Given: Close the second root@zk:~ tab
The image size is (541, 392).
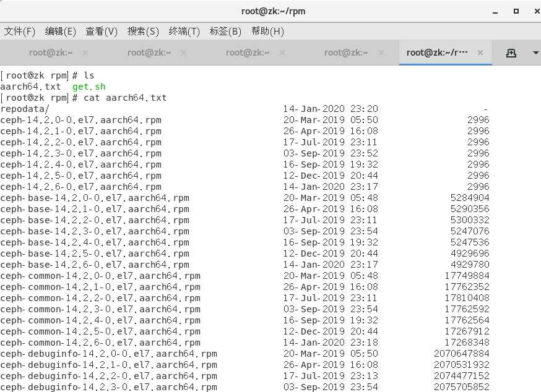Looking at the screenshot, I should (x=184, y=53).
